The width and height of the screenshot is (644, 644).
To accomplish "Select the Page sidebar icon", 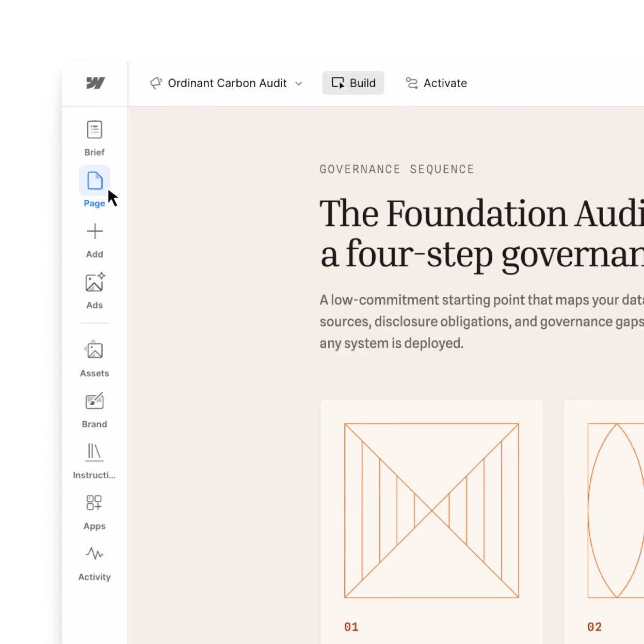I will (94, 181).
